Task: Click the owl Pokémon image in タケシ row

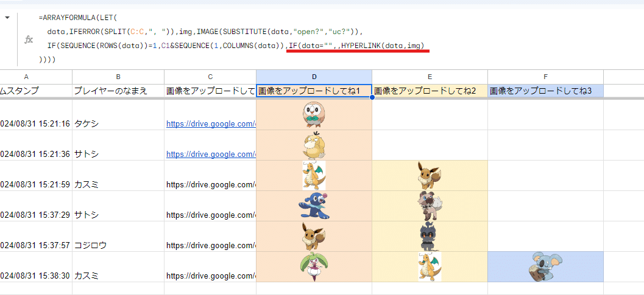Action: coord(314,115)
